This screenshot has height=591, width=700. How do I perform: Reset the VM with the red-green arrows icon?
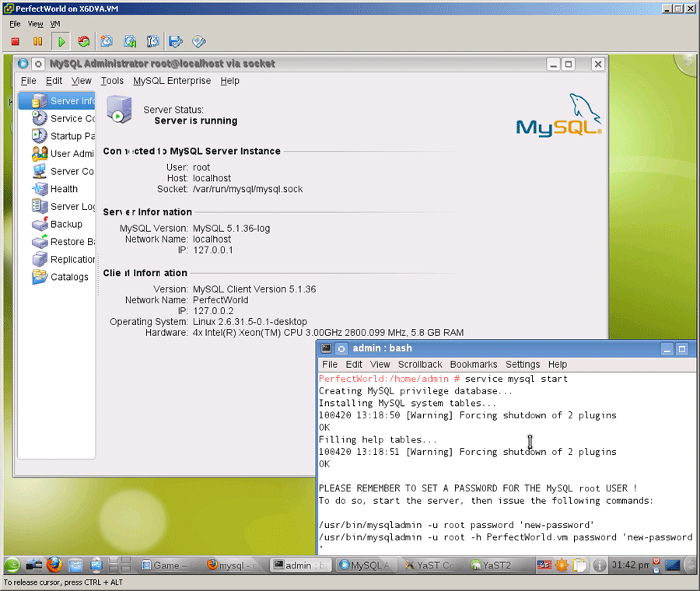(83, 41)
